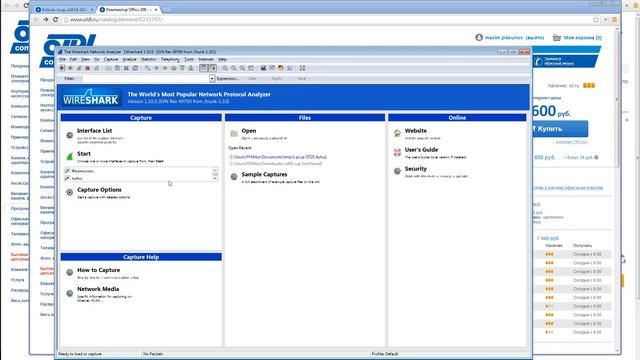Open the Security link under Online

coord(416,169)
